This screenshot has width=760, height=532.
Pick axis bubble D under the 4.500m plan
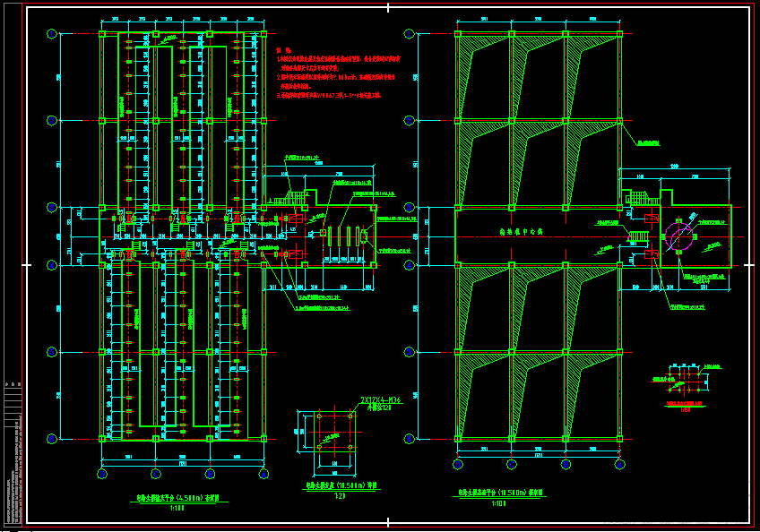click(x=102, y=474)
